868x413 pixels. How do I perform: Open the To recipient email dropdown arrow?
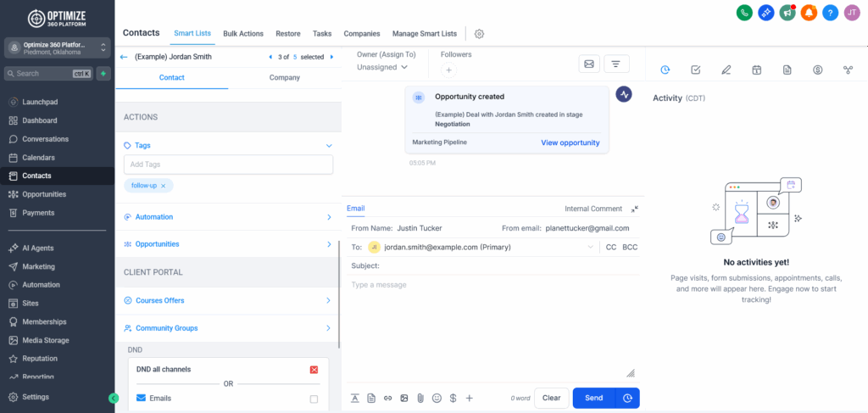pyautogui.click(x=590, y=248)
